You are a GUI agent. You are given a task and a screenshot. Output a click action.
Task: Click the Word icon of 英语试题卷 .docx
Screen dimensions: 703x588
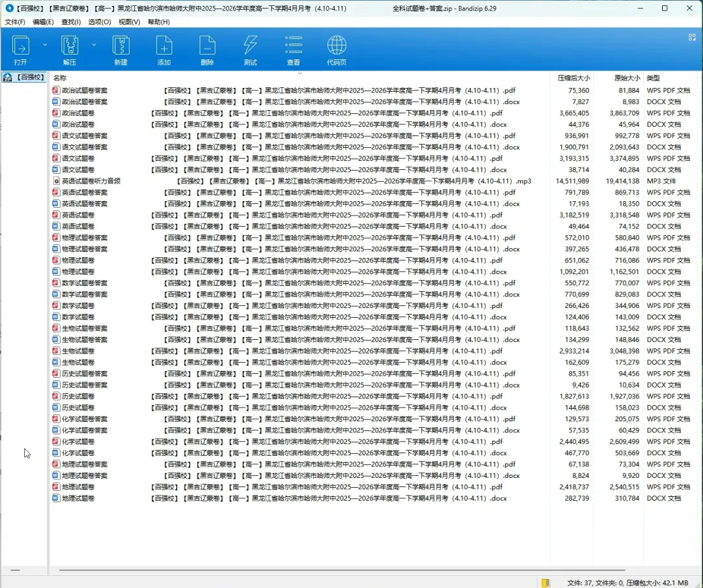click(x=56, y=226)
